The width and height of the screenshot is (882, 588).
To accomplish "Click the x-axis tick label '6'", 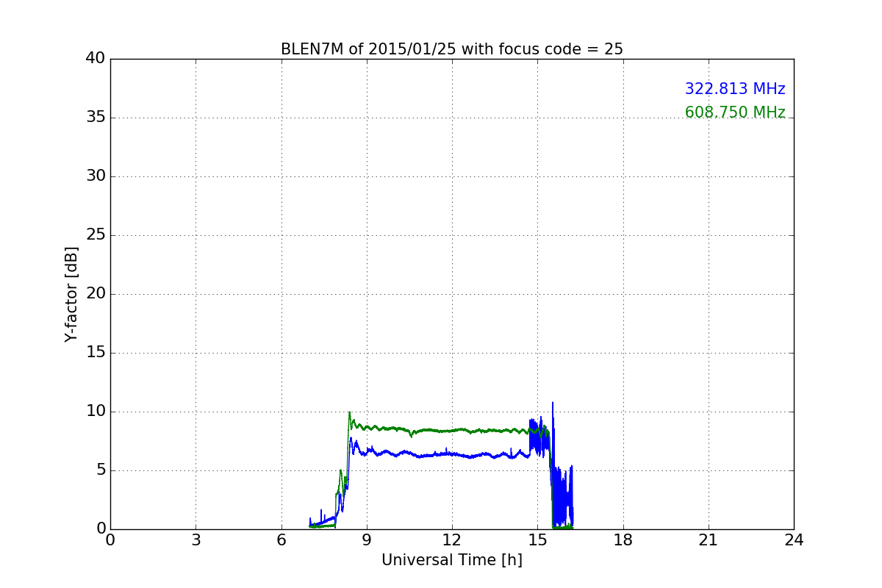I will [281, 539].
